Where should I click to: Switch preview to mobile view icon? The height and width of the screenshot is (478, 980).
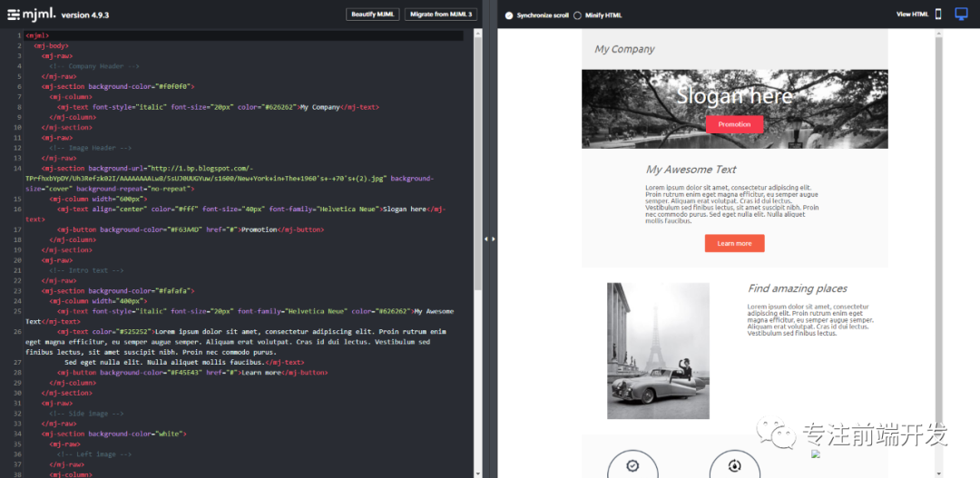tap(938, 15)
